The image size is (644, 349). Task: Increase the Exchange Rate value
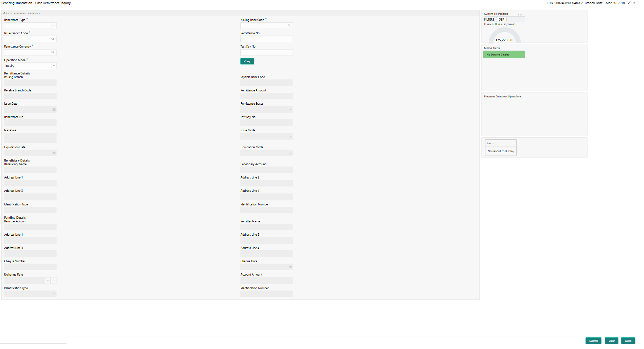tap(54, 281)
